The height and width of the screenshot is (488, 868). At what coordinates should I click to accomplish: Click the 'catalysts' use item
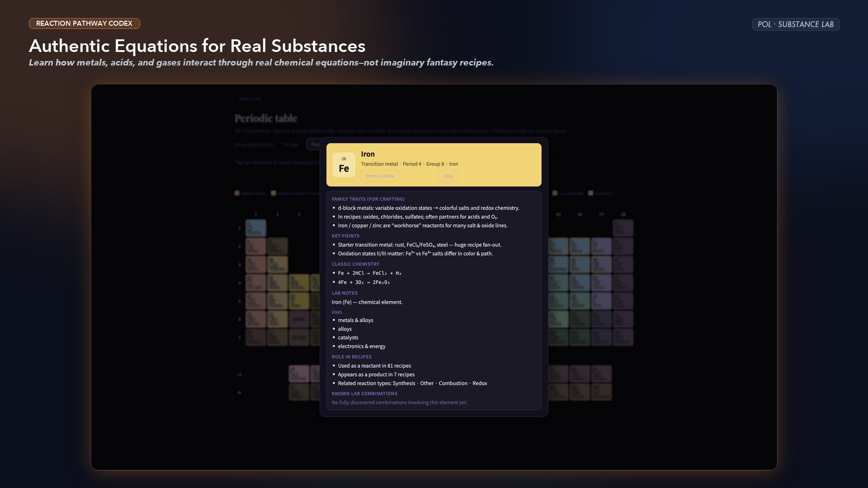pyautogui.click(x=348, y=338)
